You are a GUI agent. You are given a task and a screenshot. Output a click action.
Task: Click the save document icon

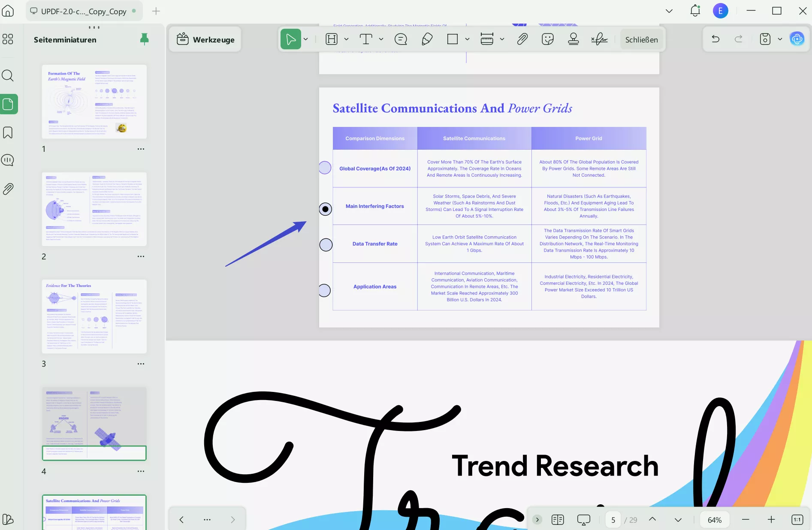pos(765,39)
